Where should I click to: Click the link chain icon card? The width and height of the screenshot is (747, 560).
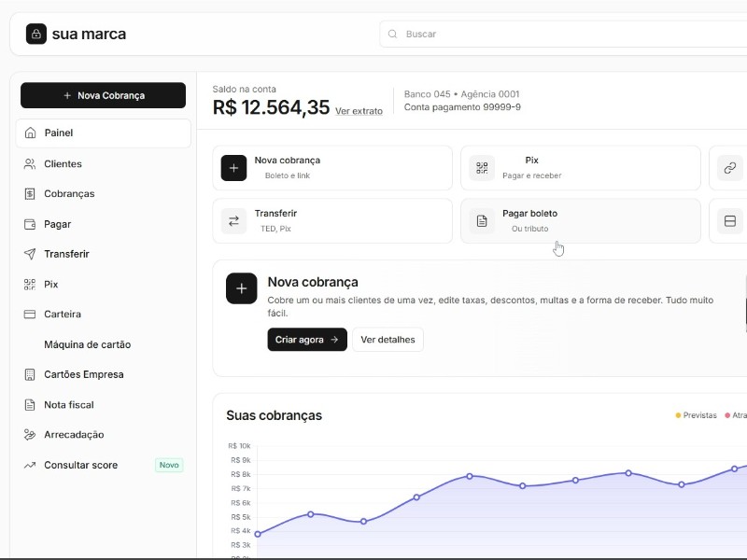coord(729,168)
